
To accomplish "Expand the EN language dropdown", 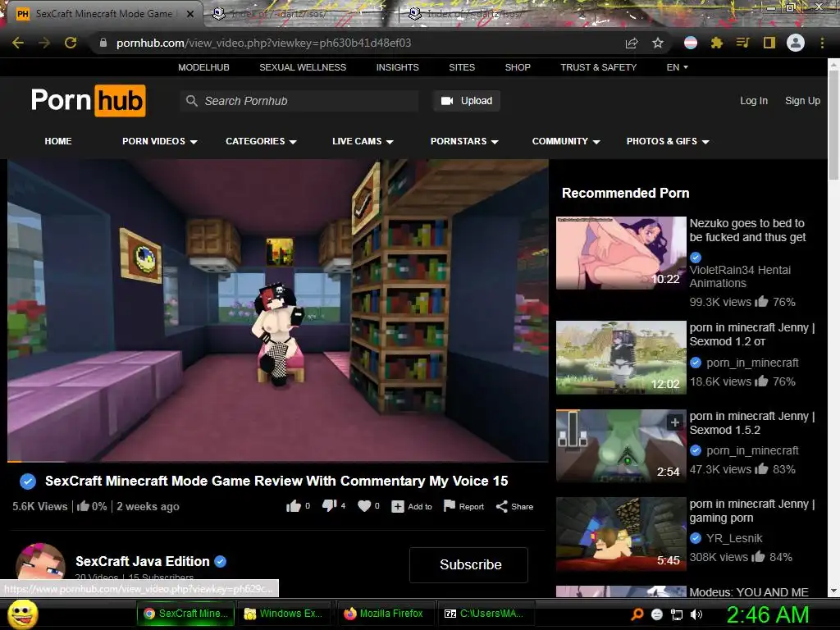I will (677, 67).
